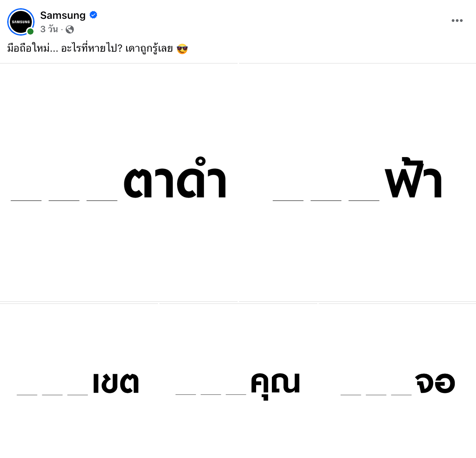Click the blue verified badge
476x458 pixels.
pos(93,15)
